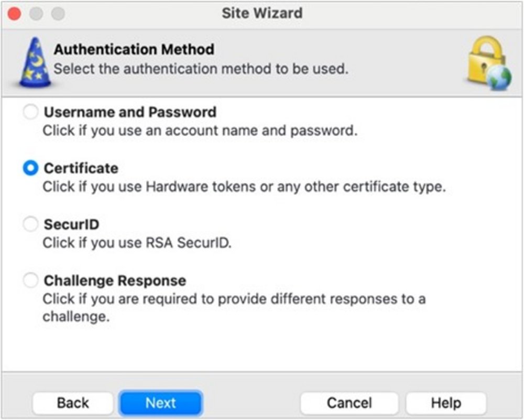Click the hardware tokens description text

(244, 187)
